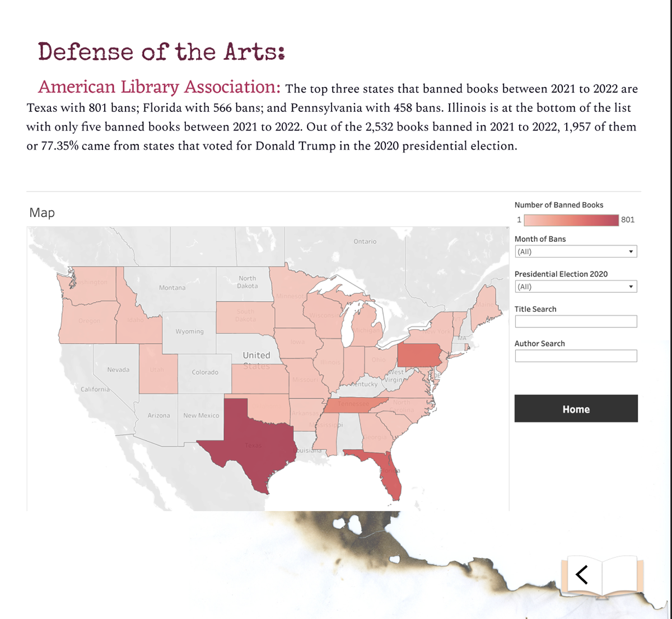Image resolution: width=672 pixels, height=619 pixels.
Task: Select Wyoming on the map
Action: [189, 332]
